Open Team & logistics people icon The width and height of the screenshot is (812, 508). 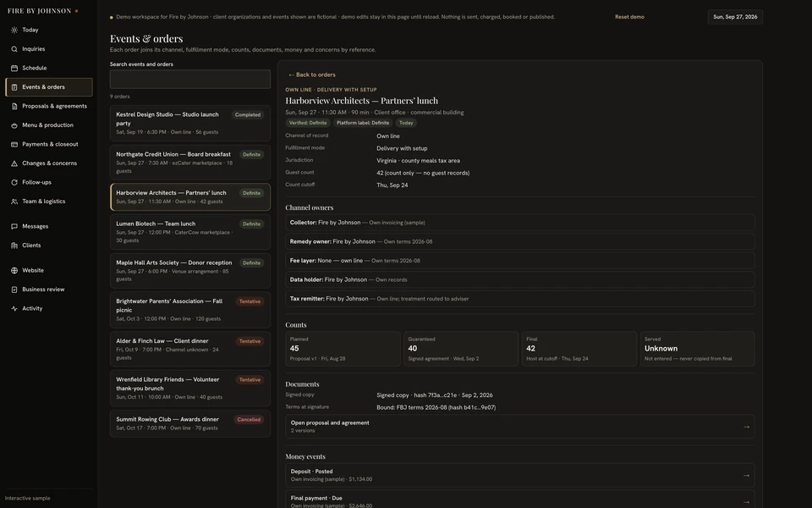[14, 202]
